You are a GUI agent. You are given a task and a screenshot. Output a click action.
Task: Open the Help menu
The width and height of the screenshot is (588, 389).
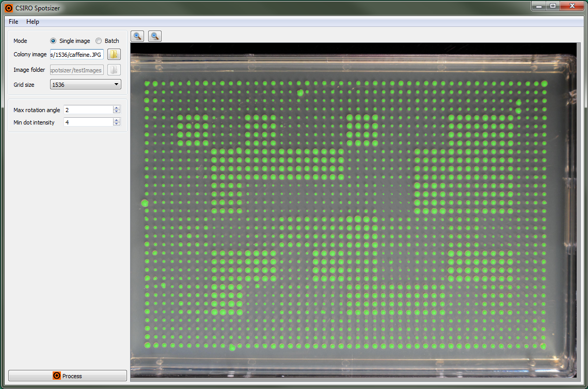click(33, 22)
